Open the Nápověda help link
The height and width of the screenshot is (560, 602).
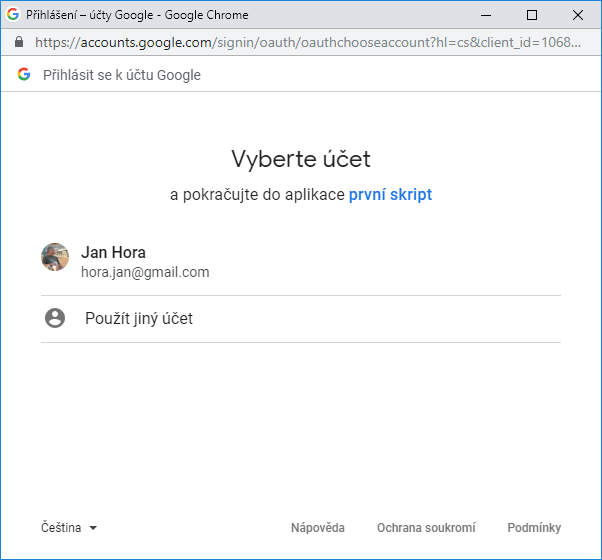318,528
